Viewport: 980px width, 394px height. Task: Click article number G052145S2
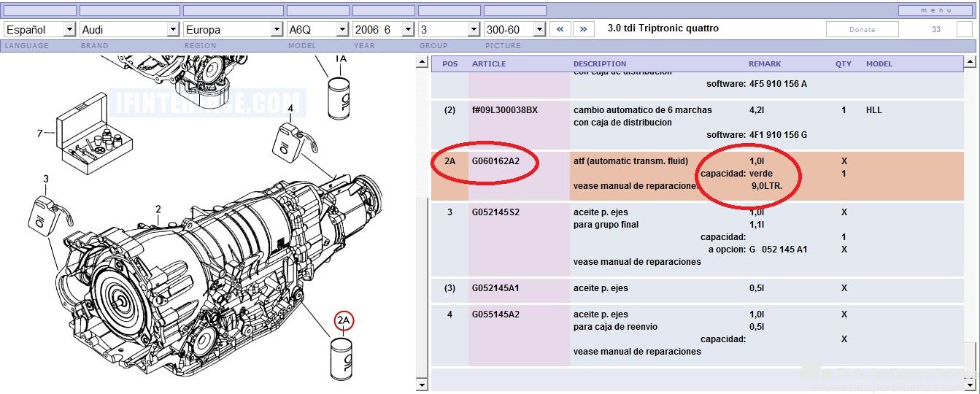point(495,212)
